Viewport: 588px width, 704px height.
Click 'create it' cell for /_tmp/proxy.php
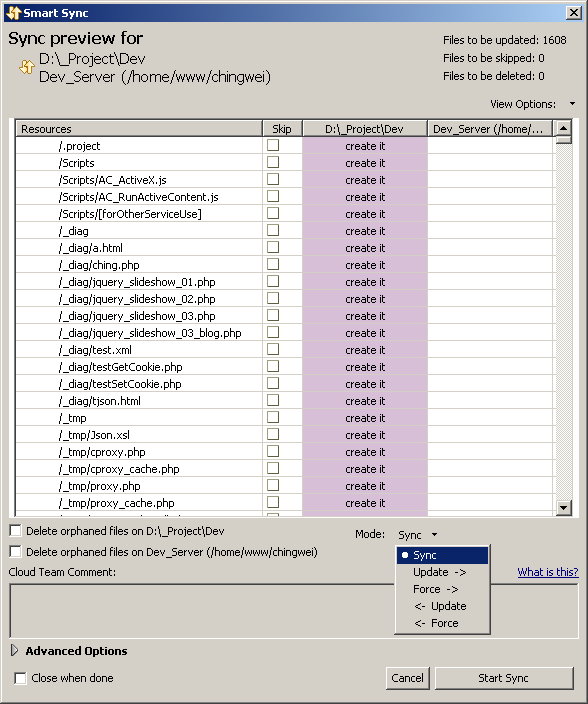coord(365,486)
